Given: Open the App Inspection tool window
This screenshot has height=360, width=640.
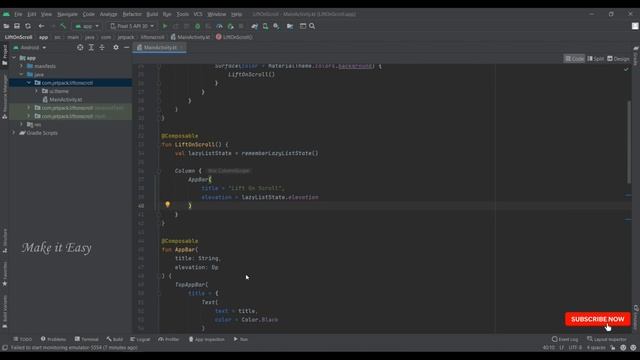Looking at the screenshot, I should pyautogui.click(x=207, y=339).
